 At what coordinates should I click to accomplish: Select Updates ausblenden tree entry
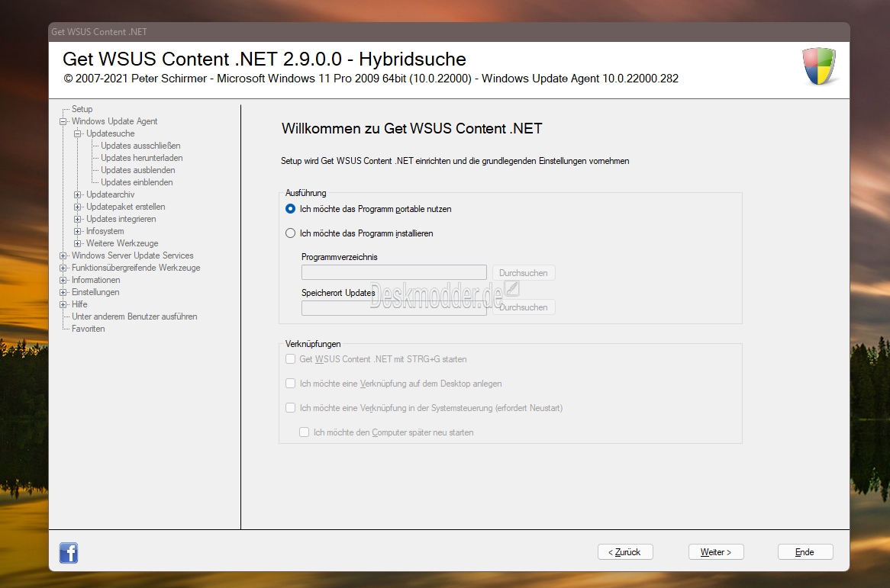pos(138,170)
